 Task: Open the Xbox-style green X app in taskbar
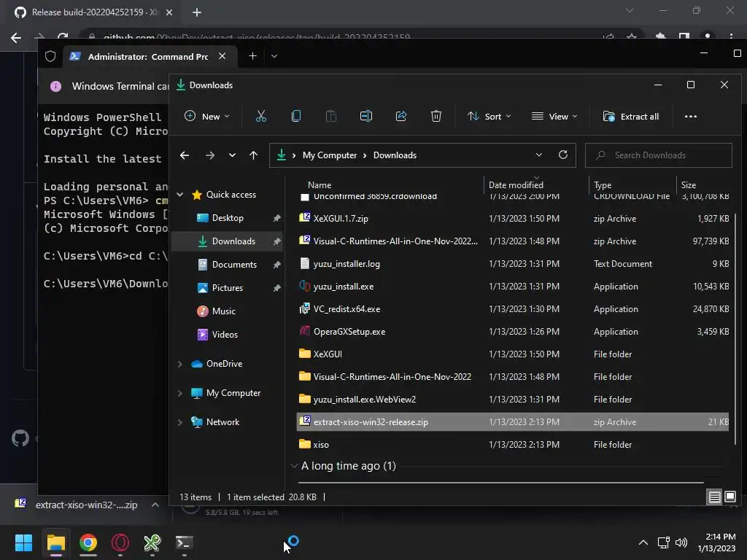tap(152, 542)
